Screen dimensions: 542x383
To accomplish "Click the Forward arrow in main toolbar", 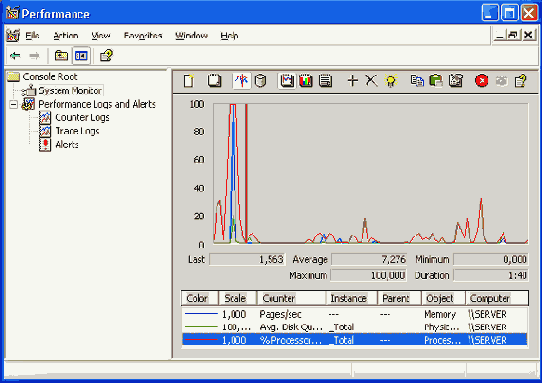I will (34, 56).
